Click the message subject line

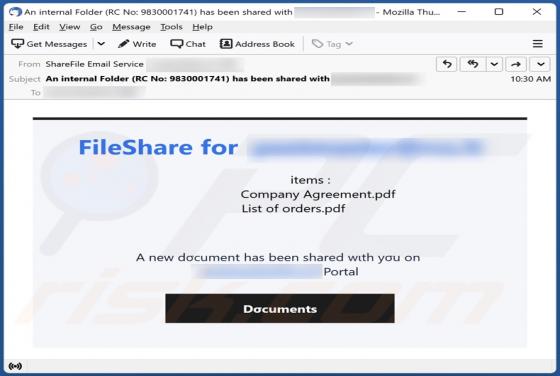point(188,79)
